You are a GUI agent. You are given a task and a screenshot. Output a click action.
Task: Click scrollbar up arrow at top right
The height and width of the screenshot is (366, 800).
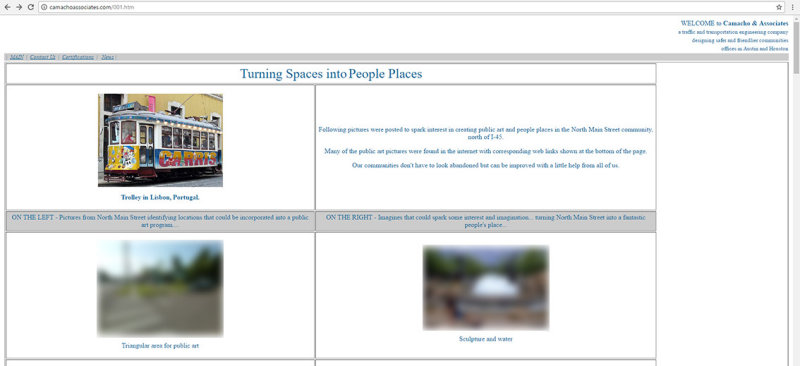click(x=796, y=19)
